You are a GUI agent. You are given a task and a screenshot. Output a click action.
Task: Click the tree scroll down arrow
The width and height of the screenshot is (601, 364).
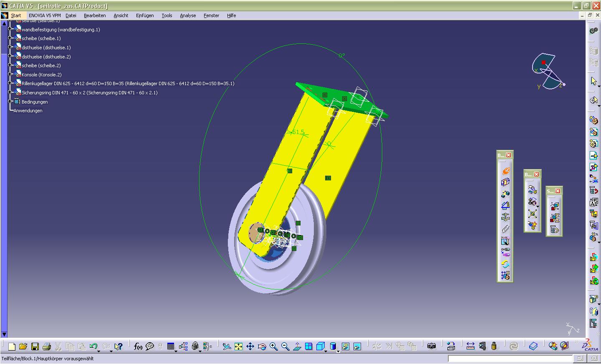click(4, 334)
